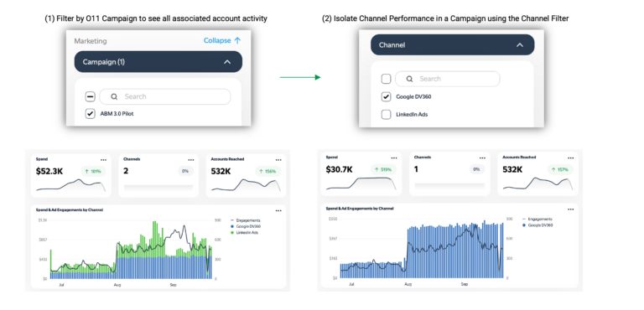Click the campaign Search input field
644x310 pixels.
click(165, 96)
